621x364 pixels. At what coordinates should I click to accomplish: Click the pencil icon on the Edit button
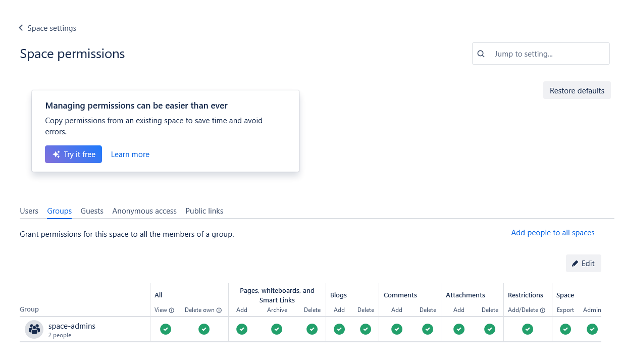click(x=575, y=264)
